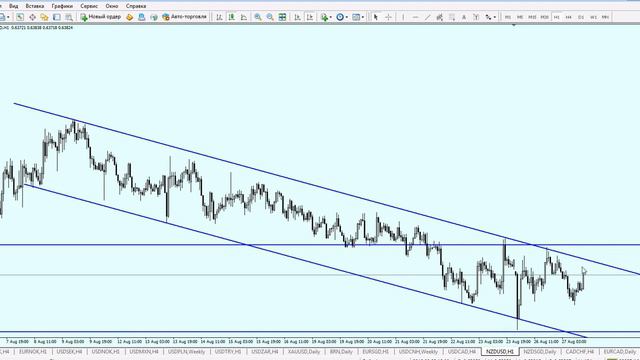Set timeframe to M15

(x=532, y=17)
